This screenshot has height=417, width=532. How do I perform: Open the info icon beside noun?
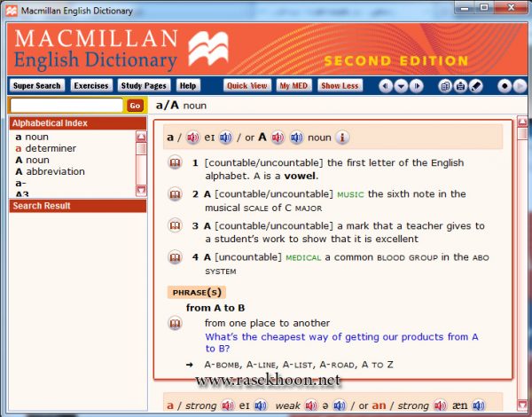(342, 138)
